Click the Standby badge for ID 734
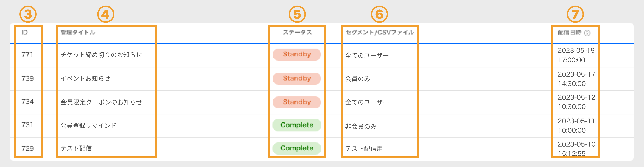 [x=297, y=102]
